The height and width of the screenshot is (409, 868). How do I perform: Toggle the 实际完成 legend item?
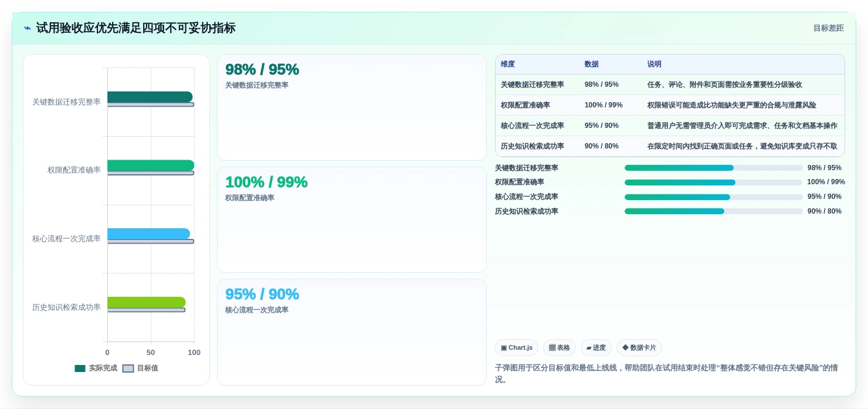pos(96,369)
